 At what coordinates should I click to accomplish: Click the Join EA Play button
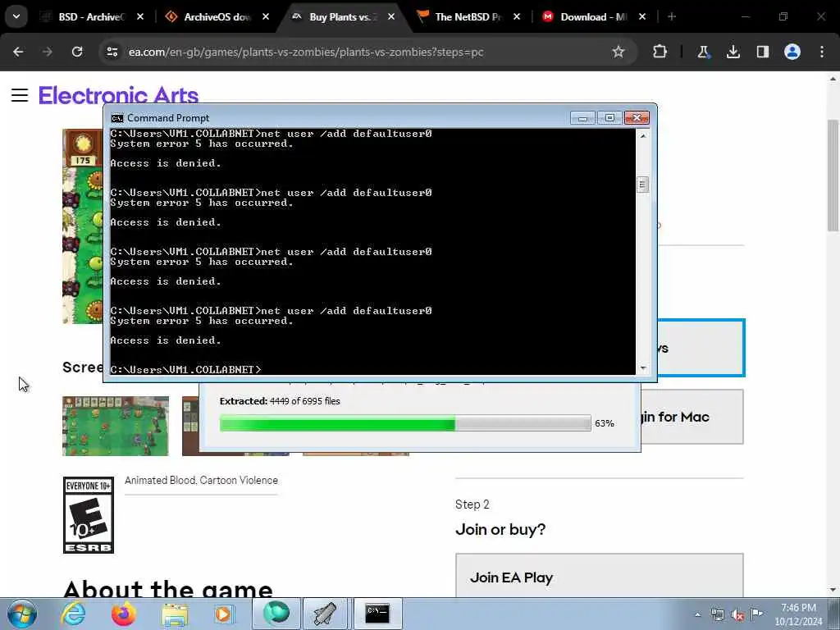(x=600, y=575)
